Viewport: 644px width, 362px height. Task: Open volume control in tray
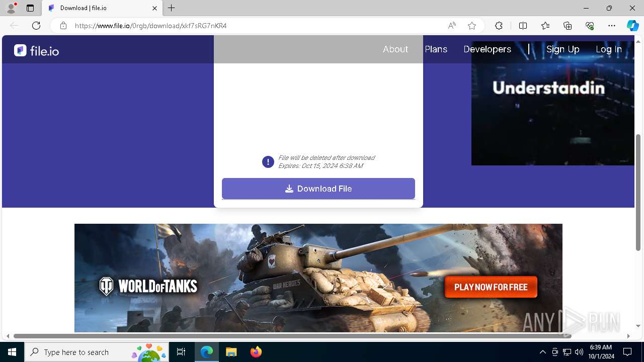(x=579, y=352)
